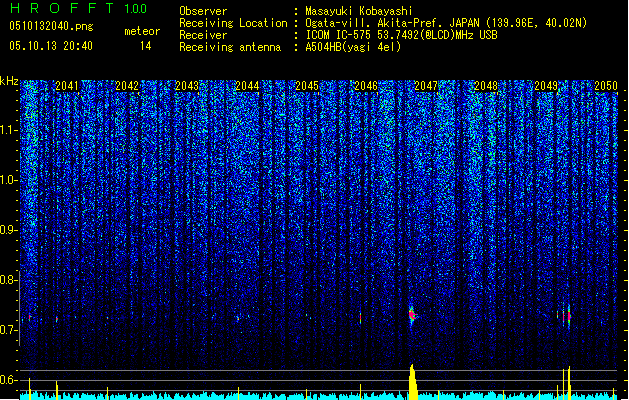Viewport: 629px width, 400px height.
Task: Click the 0.9 frequency axis label
Action: [9, 230]
